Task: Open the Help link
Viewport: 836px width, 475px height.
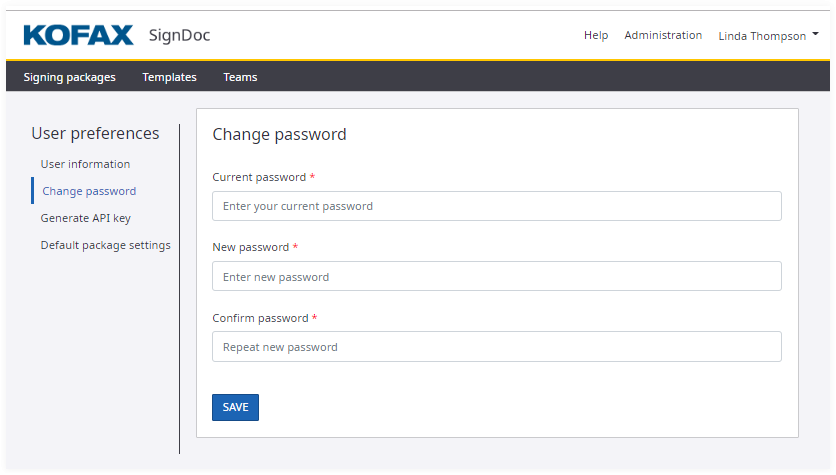Action: coord(596,35)
